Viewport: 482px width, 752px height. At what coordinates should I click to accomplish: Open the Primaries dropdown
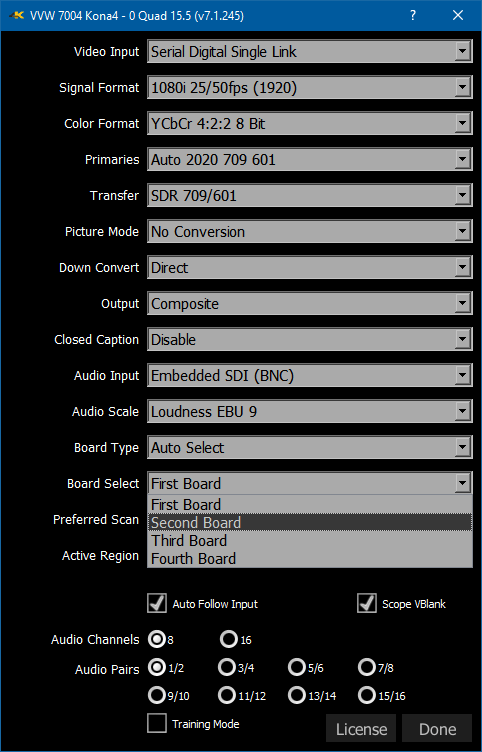coord(309,159)
